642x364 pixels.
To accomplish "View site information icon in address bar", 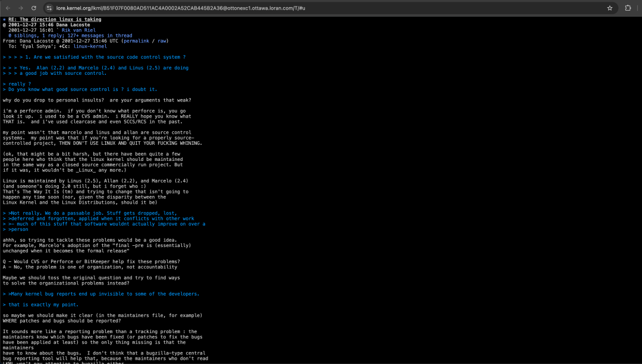I will [x=49, y=8].
